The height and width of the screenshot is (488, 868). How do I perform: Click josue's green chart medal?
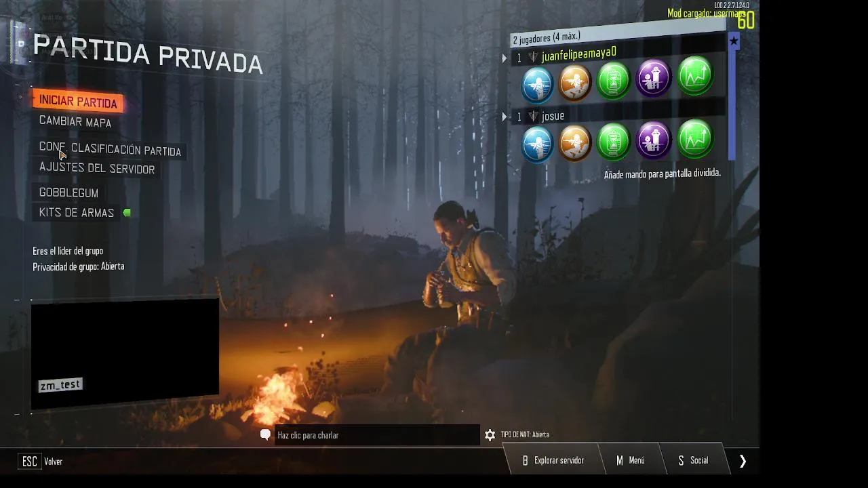coord(695,138)
